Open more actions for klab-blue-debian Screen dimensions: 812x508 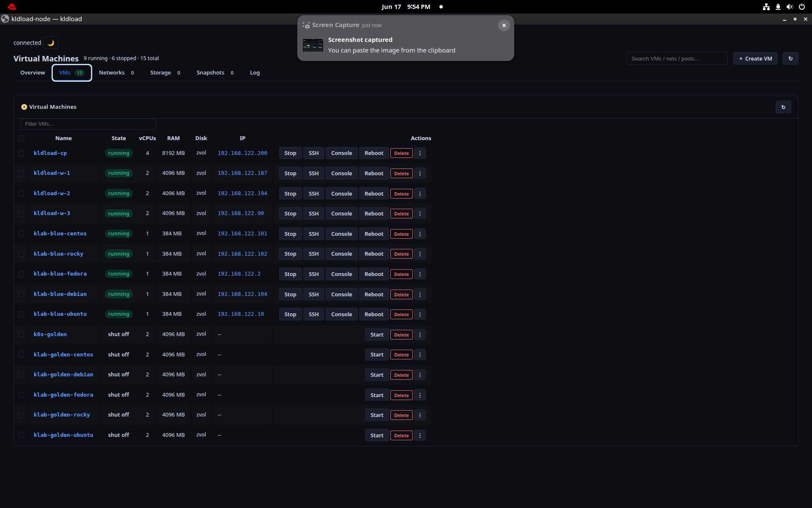(x=420, y=294)
